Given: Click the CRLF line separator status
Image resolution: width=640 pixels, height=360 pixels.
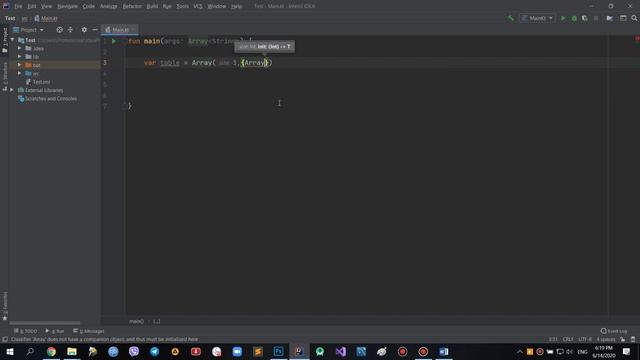Looking at the screenshot, I should click(568, 339).
